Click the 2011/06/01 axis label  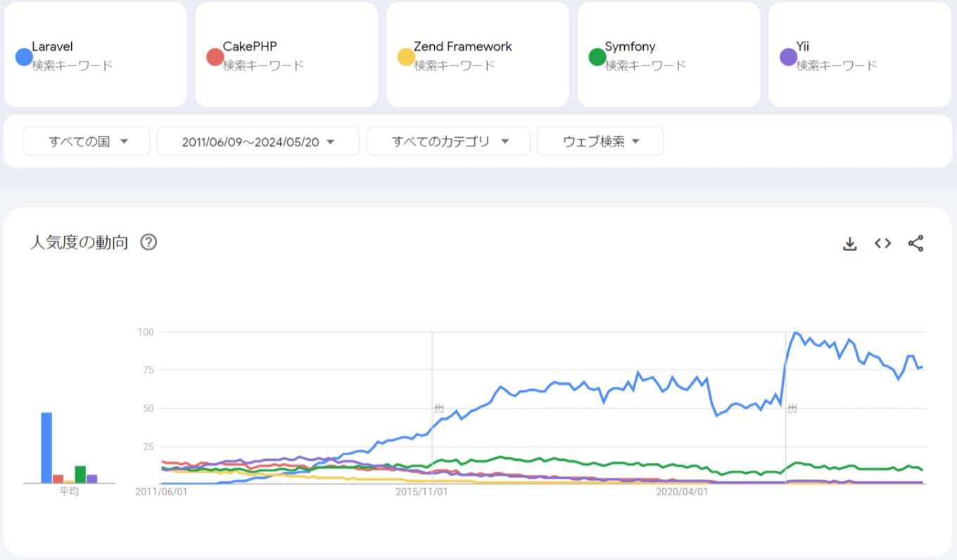tap(161, 492)
